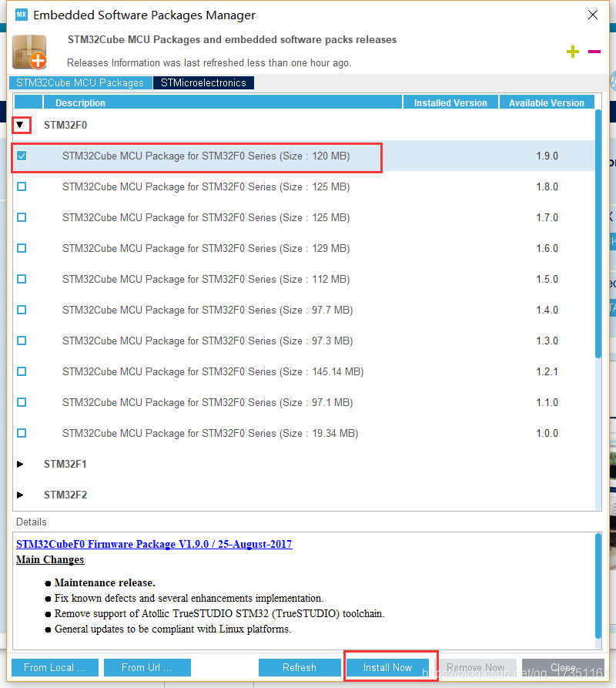Select the 145.14 MB package row text
Screen dimensions: 616x688
point(213,371)
